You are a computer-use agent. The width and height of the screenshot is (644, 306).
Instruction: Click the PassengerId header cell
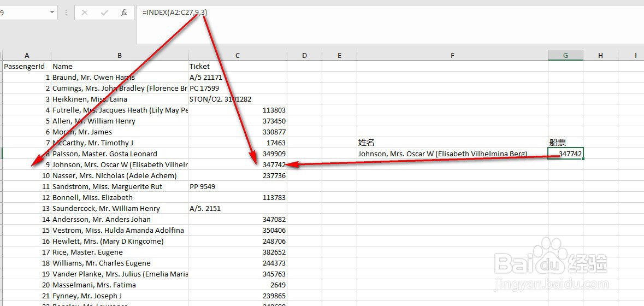(x=27, y=66)
